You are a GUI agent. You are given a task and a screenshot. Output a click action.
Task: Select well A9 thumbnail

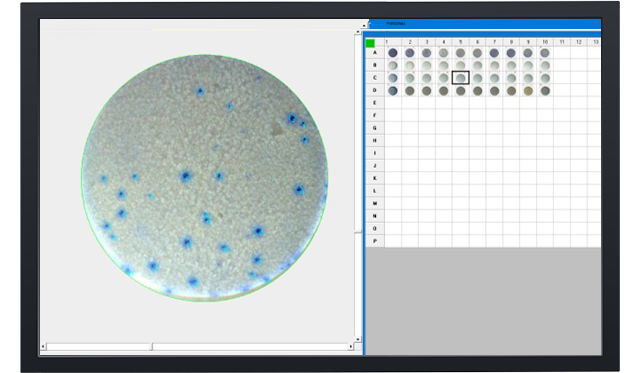528,53
